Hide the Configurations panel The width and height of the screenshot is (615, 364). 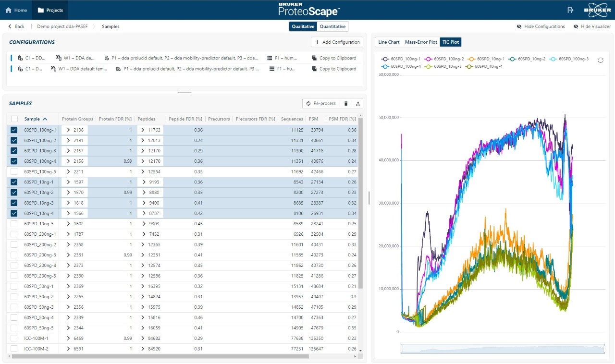coord(541,26)
